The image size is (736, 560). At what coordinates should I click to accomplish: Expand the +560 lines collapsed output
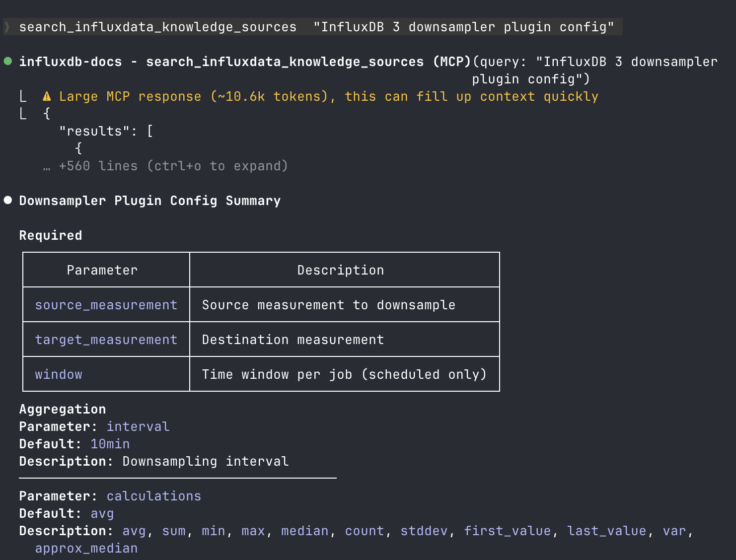click(173, 165)
